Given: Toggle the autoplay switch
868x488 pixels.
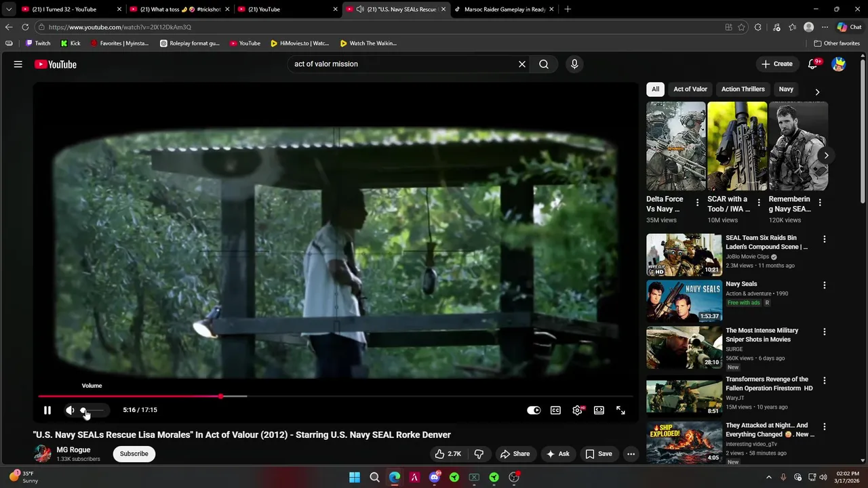Looking at the screenshot, I should (534, 410).
